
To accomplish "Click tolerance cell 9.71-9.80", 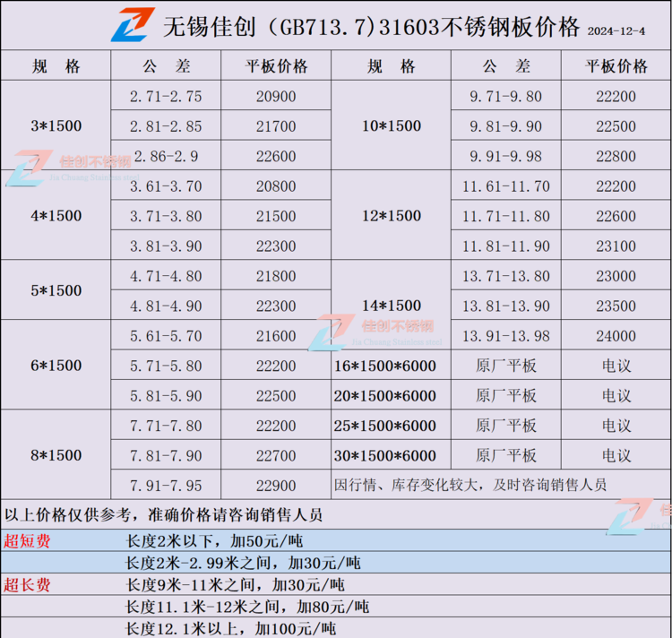I will [x=505, y=96].
